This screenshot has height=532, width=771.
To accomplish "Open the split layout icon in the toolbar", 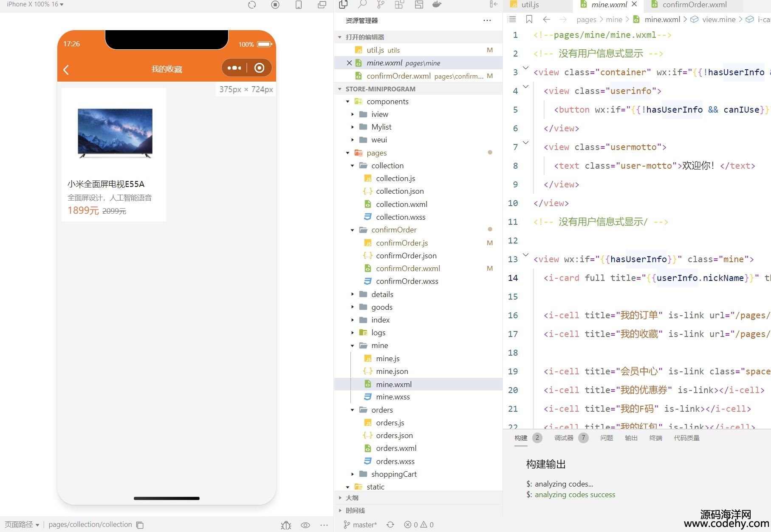I will click(419, 4).
